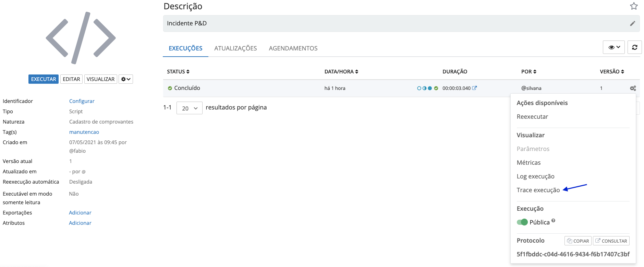Sort by the STATUS column
The height and width of the screenshot is (267, 644).
[x=178, y=72]
